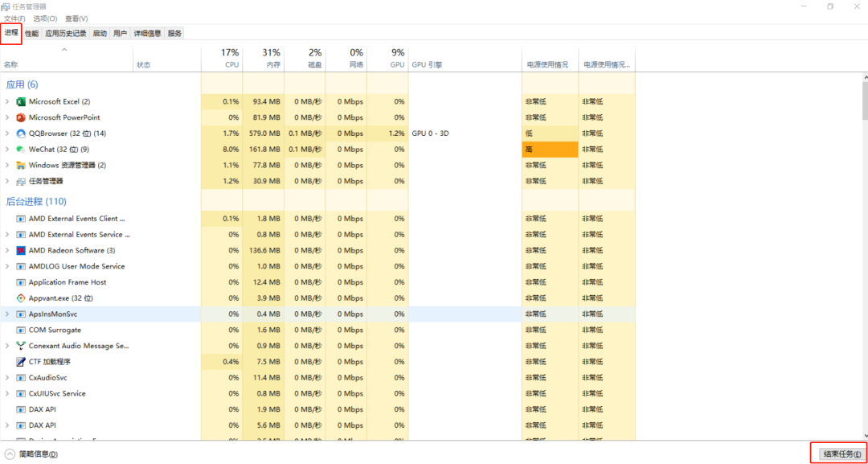Switch to the 性能 tab
Screen dimensions: 868x464
(31, 33)
